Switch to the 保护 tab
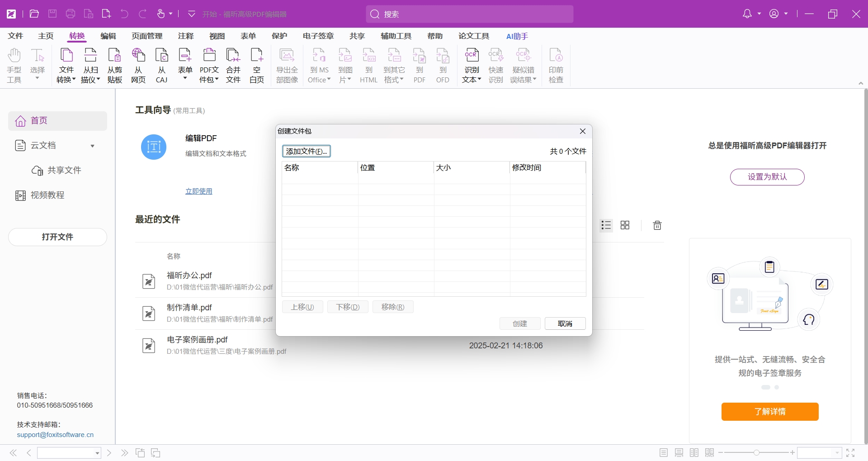Image resolution: width=868 pixels, height=461 pixels. tap(279, 36)
